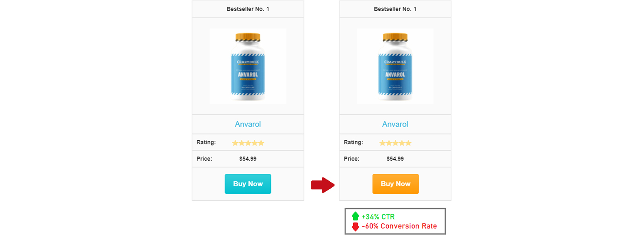Click the $54.99 price in the right card

(395, 159)
